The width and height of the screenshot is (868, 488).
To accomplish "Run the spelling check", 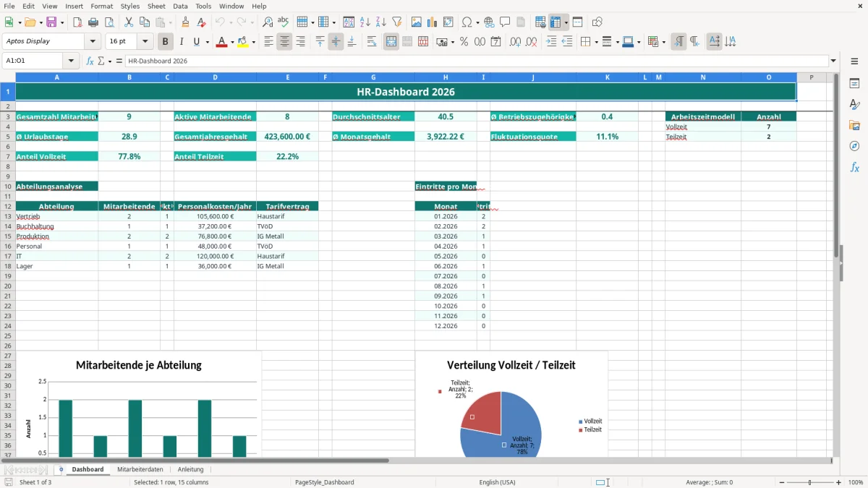I will (x=283, y=22).
